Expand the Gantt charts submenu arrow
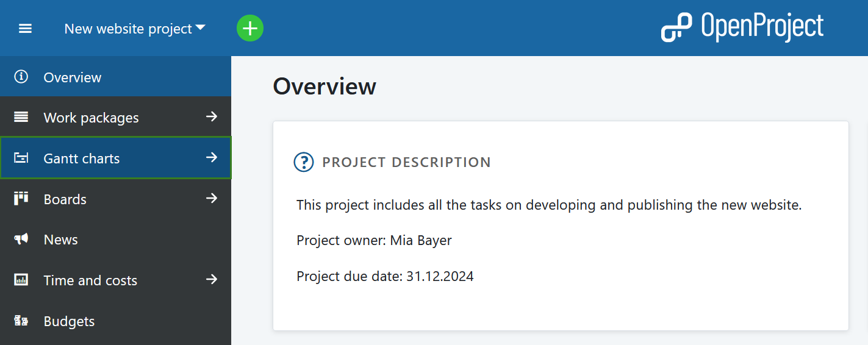This screenshot has height=345, width=868. 212,157
